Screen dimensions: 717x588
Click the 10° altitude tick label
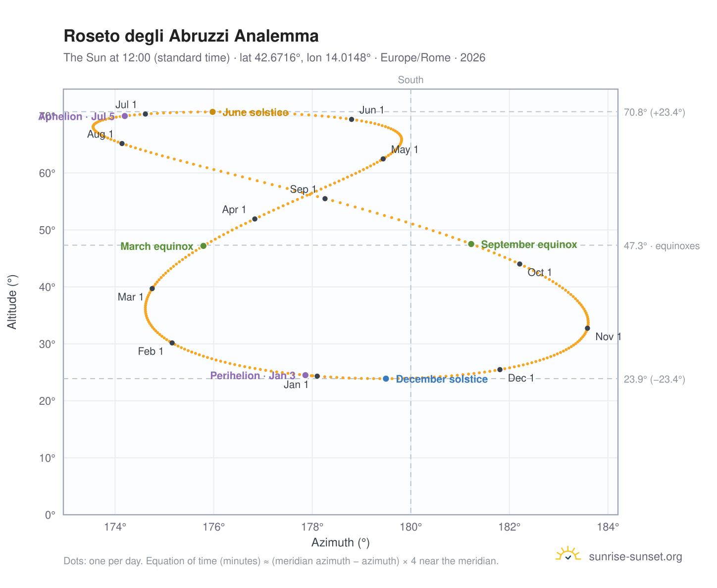tap(48, 458)
